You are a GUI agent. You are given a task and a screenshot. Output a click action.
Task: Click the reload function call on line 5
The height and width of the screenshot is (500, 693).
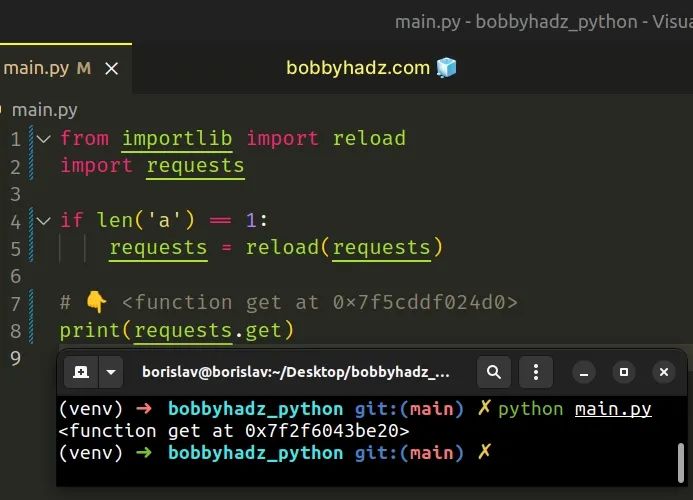pos(344,248)
